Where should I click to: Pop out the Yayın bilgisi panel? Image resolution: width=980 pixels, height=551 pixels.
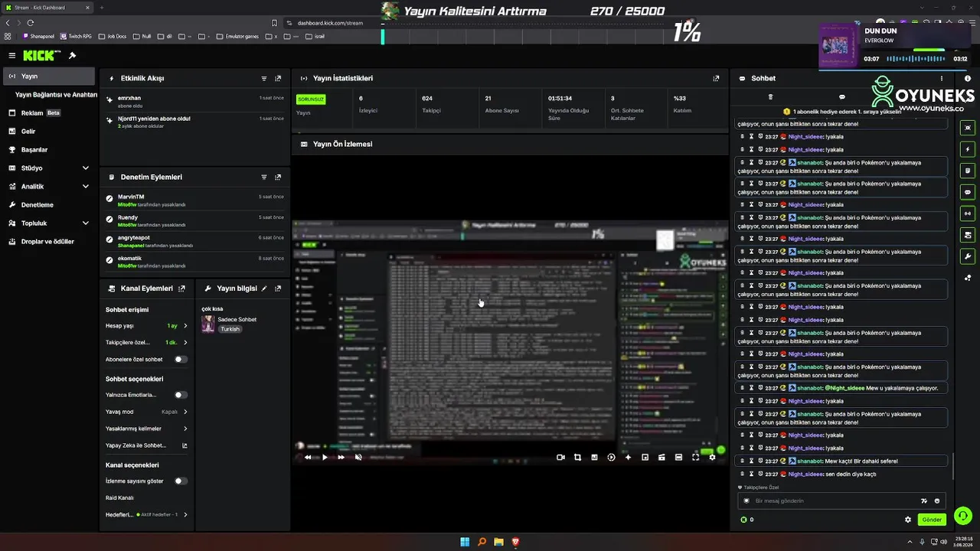tap(278, 289)
